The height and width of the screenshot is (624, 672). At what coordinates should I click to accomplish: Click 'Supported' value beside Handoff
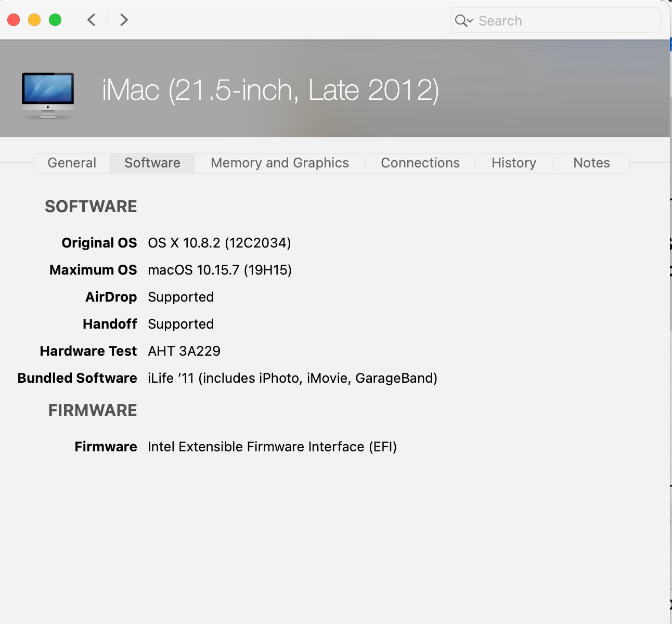(181, 324)
